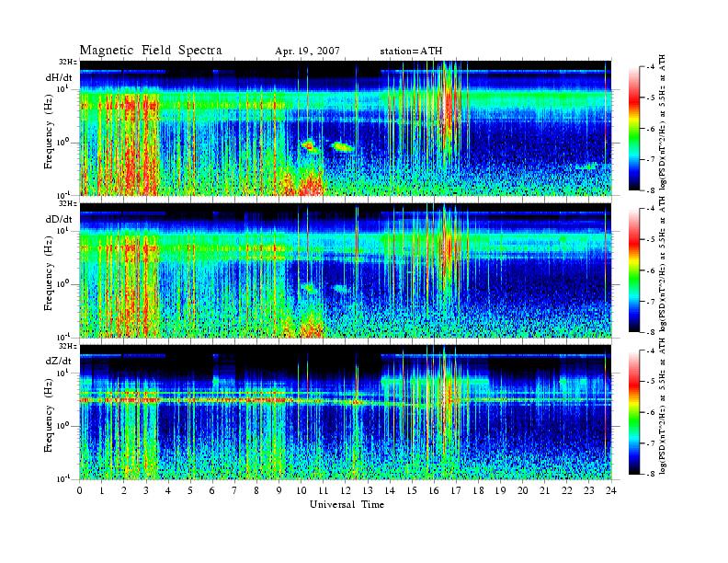Click the bottom panel color scale bar
The width and height of the screenshot is (728, 563).
[x=634, y=412]
